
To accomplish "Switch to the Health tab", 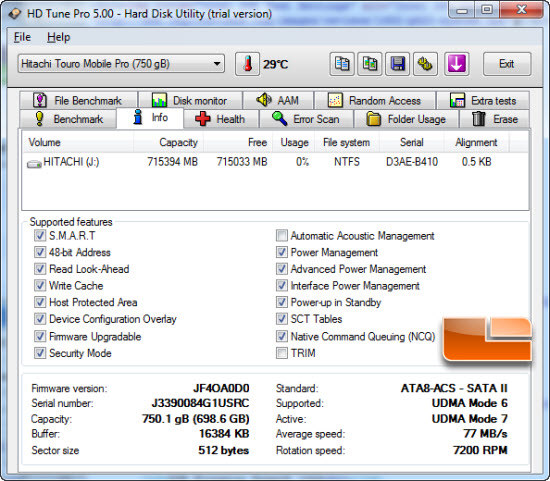I will tap(221, 119).
